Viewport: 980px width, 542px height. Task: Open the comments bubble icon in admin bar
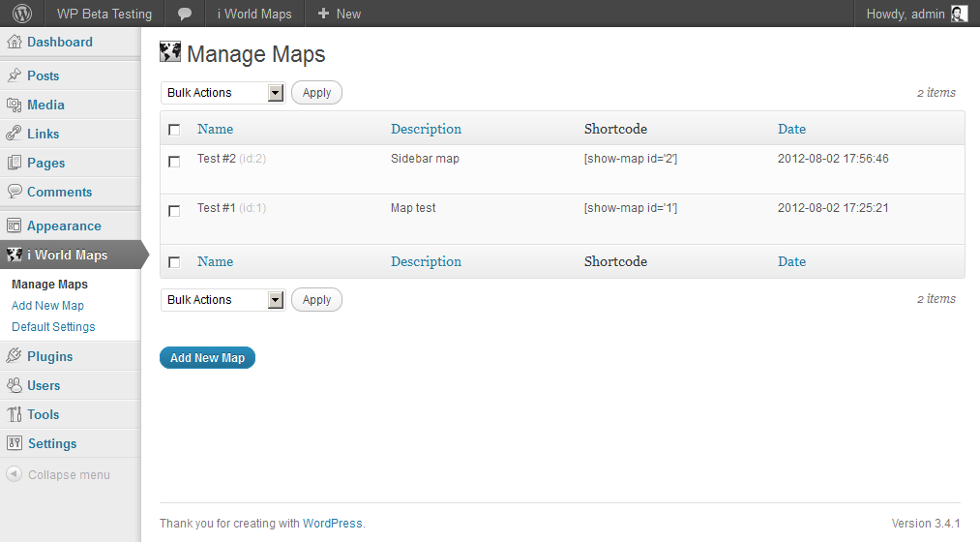[185, 14]
